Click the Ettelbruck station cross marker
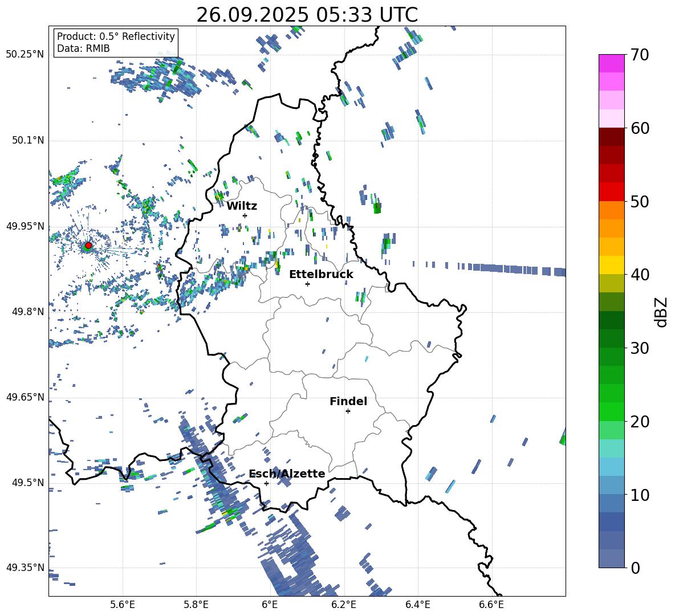 coord(307,284)
